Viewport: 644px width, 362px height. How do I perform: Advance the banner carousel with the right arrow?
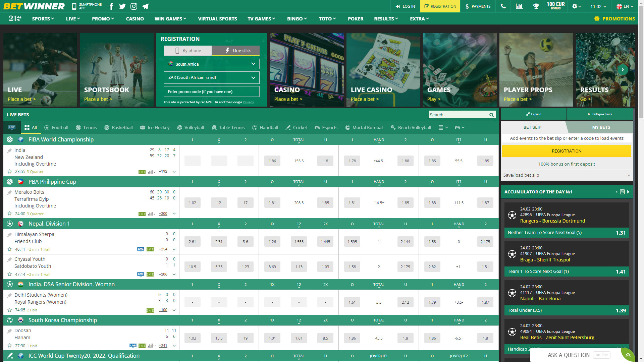[623, 70]
